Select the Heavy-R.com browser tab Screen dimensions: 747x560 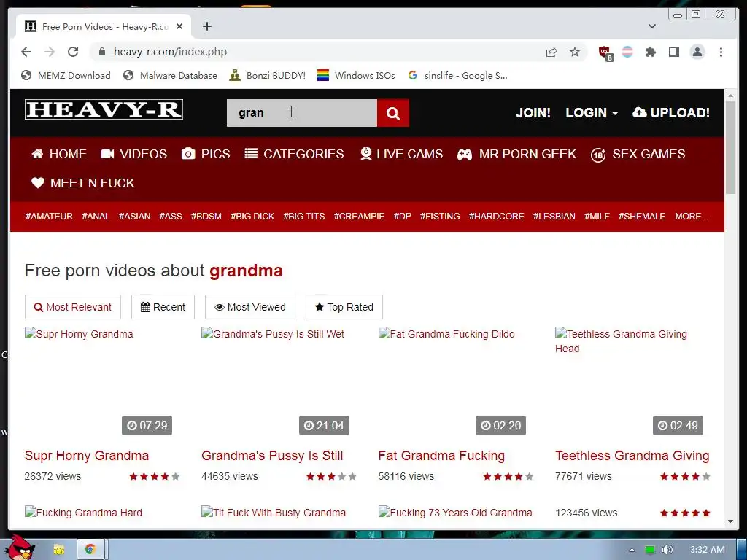(104, 27)
